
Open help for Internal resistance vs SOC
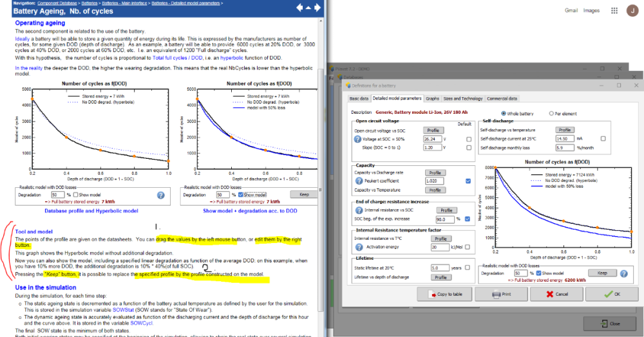click(359, 210)
